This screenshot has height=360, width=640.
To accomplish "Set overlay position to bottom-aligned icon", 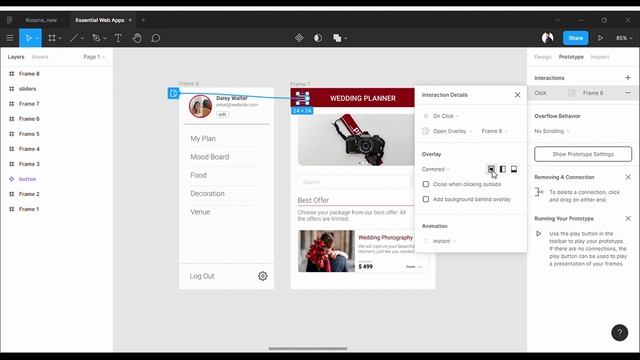I will click(514, 169).
